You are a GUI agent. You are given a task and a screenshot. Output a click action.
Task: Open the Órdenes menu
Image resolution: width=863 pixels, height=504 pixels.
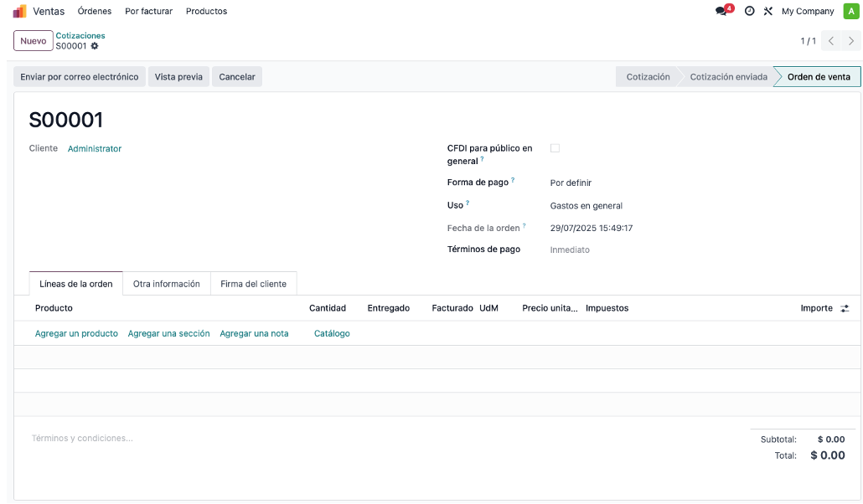pos(95,11)
